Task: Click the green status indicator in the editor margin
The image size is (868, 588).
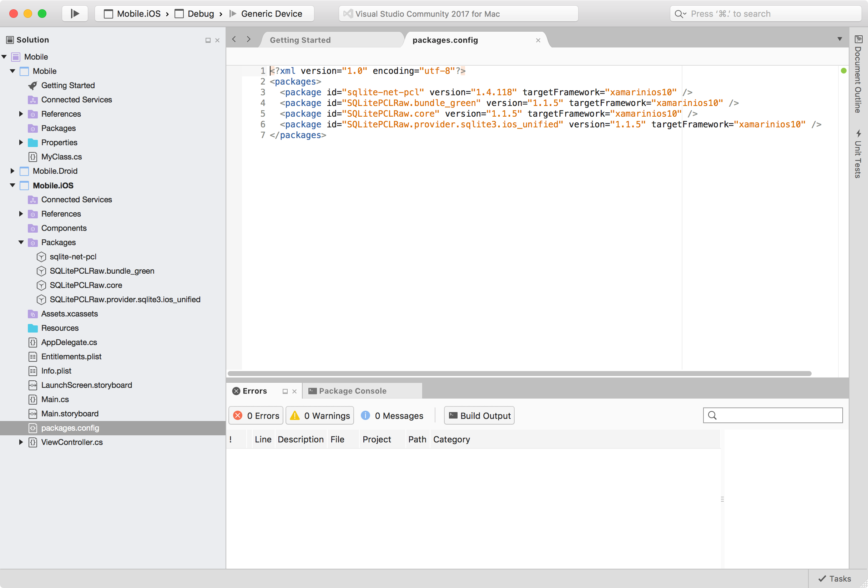Action: tap(843, 71)
